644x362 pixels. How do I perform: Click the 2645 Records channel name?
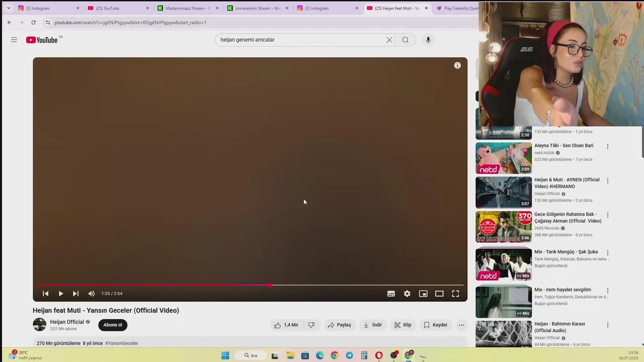coord(547,228)
